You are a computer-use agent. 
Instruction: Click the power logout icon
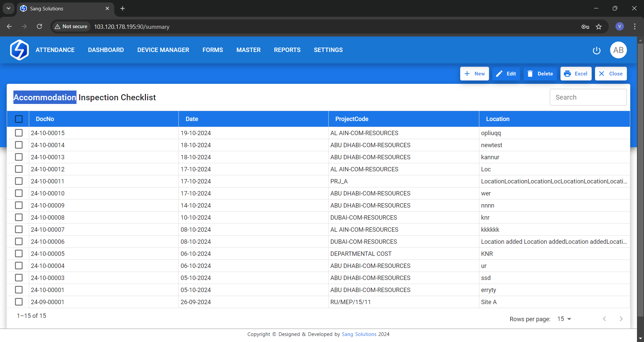[596, 50]
